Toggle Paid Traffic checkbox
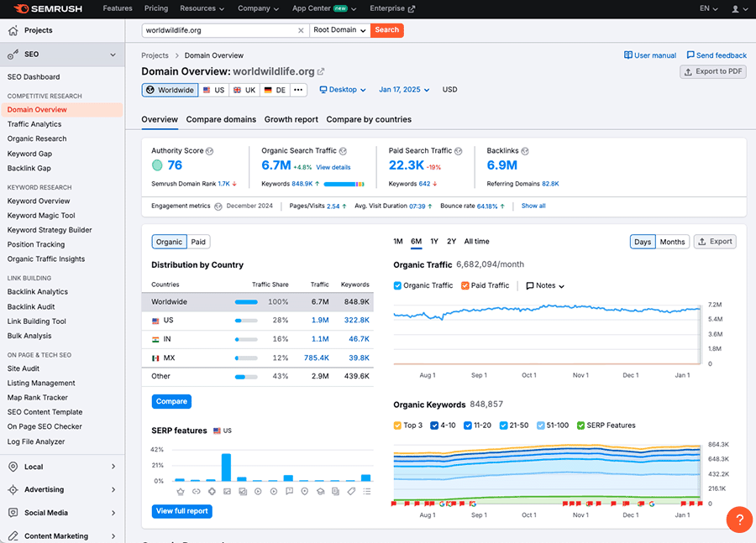The height and width of the screenshot is (543, 756). [465, 285]
